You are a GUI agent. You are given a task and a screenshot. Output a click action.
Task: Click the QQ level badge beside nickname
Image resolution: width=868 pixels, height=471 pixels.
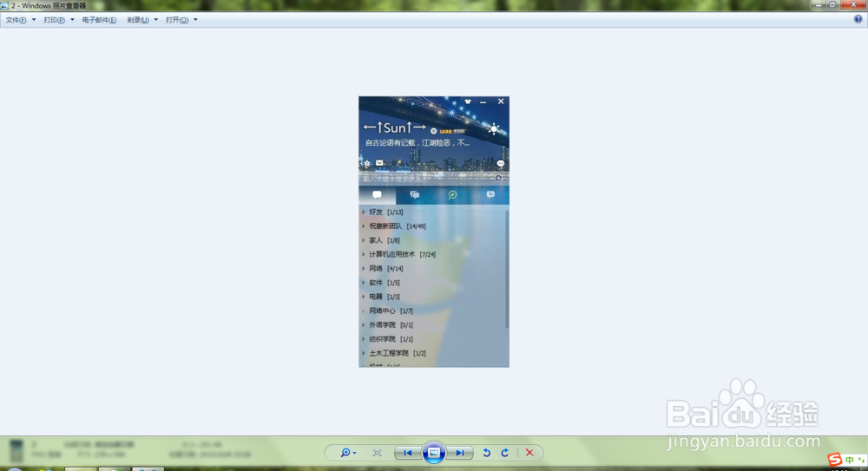click(x=445, y=131)
